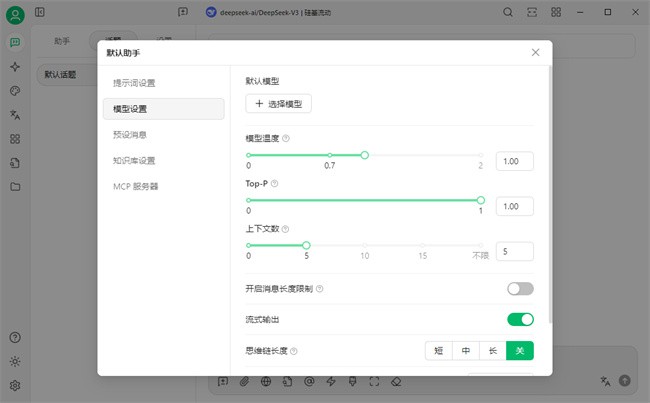The image size is (650, 403).
Task: Select 长 thinking chain length
Action: [x=493, y=351]
